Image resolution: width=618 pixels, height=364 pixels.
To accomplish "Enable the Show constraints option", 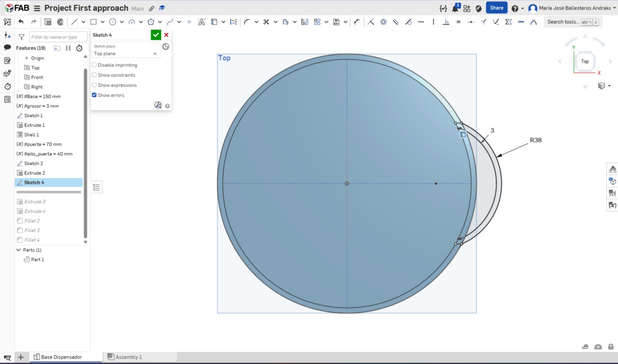I will [x=94, y=75].
